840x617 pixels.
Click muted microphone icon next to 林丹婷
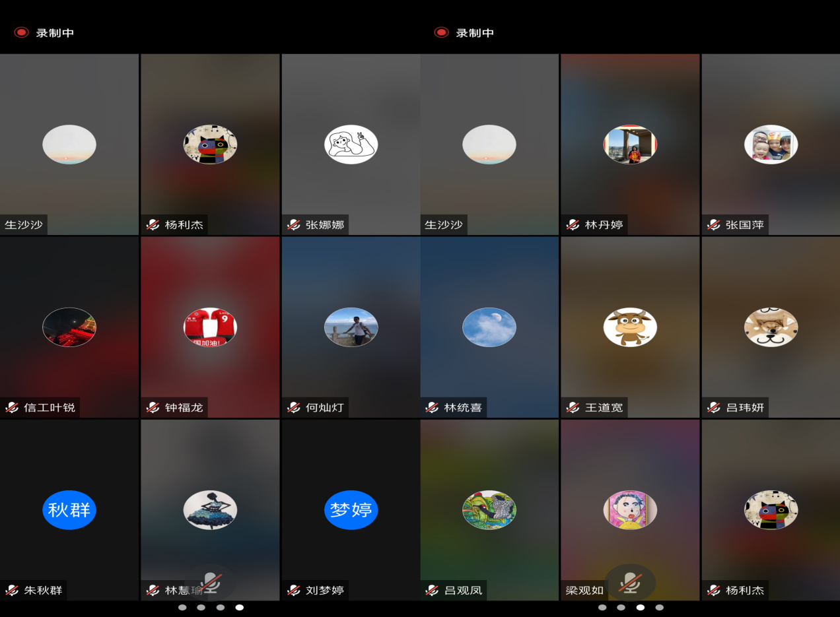click(x=573, y=225)
